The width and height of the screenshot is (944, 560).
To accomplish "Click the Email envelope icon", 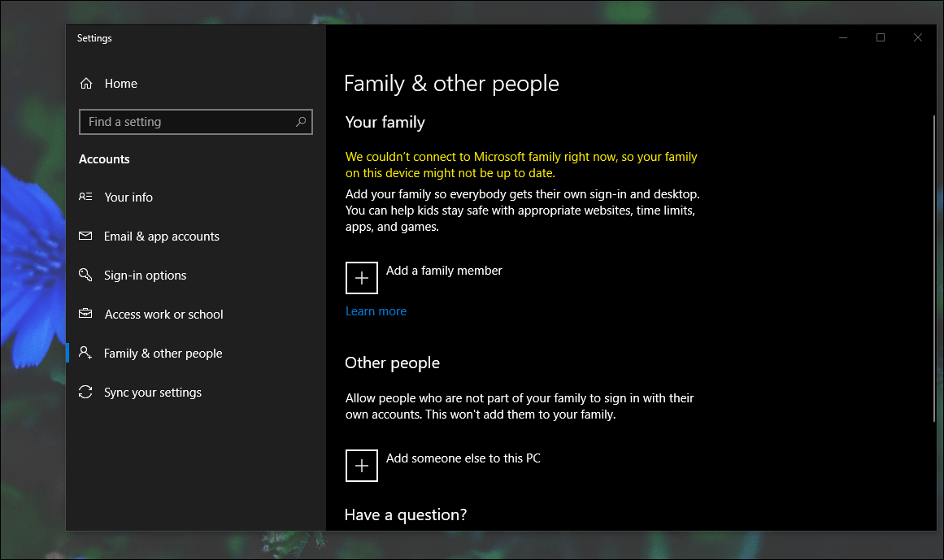I will [x=85, y=236].
